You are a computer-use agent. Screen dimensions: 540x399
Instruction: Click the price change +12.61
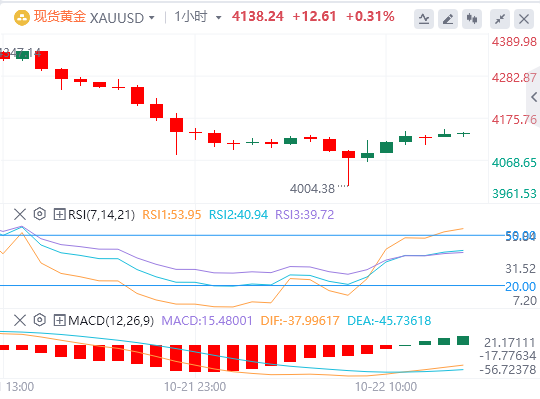click(x=314, y=17)
